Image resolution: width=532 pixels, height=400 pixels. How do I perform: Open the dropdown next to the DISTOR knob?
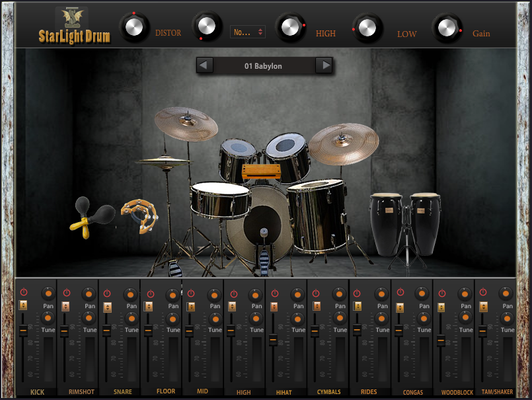(248, 32)
